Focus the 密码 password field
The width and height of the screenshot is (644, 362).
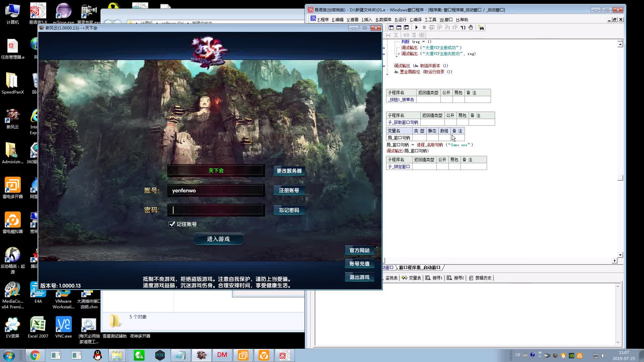pyautogui.click(x=216, y=210)
